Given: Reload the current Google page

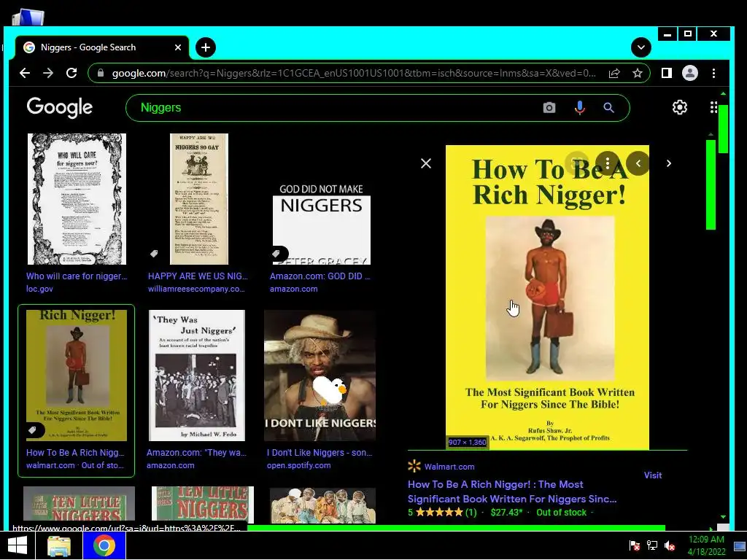Looking at the screenshot, I should pos(71,73).
